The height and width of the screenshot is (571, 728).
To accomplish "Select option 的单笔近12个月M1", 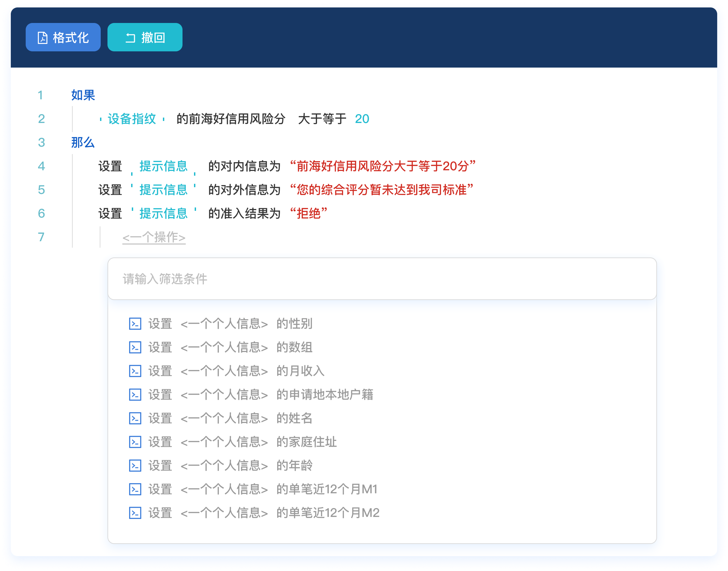I will point(253,489).
